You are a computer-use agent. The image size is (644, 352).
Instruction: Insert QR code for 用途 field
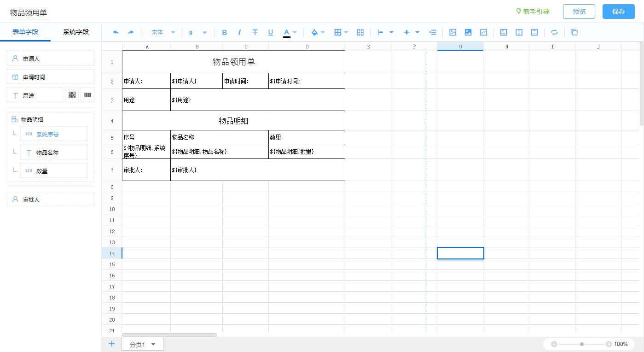[x=72, y=95]
